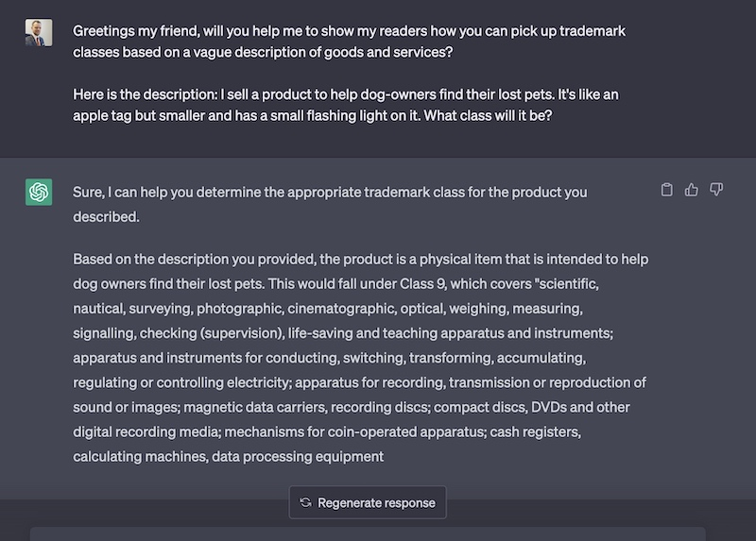Viewport: 756px width, 541px height.
Task: Give the response a thumbs up
Action: [x=692, y=190]
